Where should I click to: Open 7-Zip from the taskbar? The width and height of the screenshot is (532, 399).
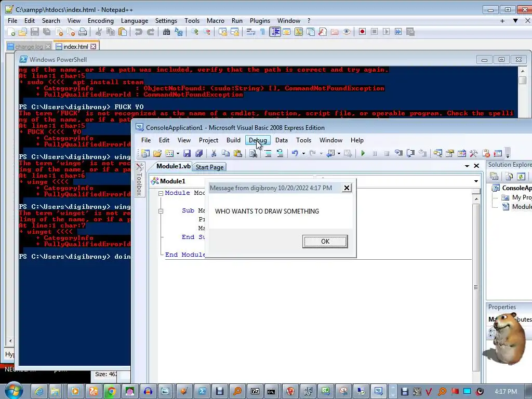tap(255, 392)
